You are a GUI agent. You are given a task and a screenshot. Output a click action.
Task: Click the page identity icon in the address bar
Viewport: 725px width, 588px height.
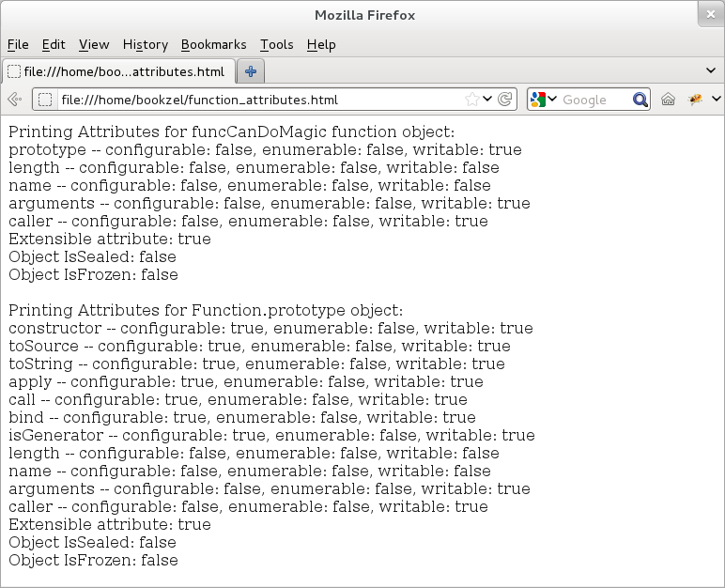pos(45,100)
